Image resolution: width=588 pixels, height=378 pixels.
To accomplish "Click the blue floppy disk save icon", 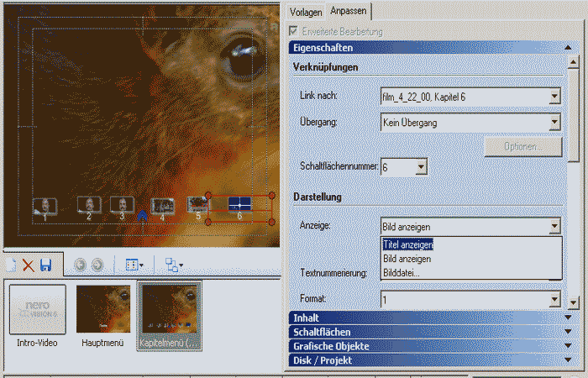I will coord(45,265).
